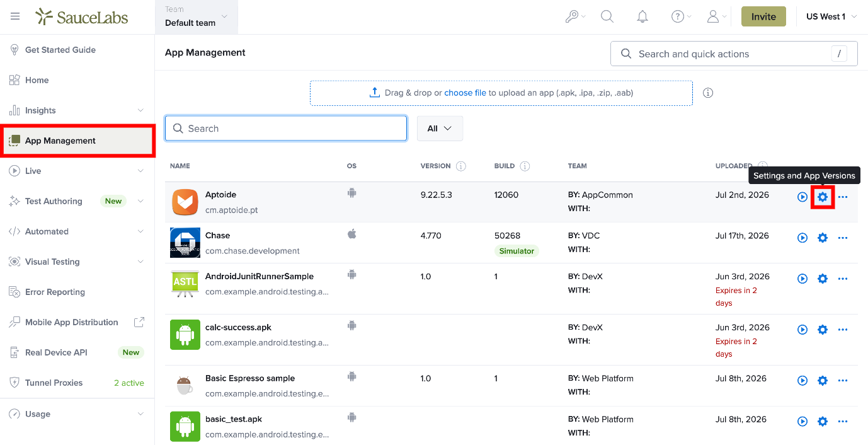Start live test for basic_test.apk
The width and height of the screenshot is (868, 445).
pyautogui.click(x=802, y=421)
